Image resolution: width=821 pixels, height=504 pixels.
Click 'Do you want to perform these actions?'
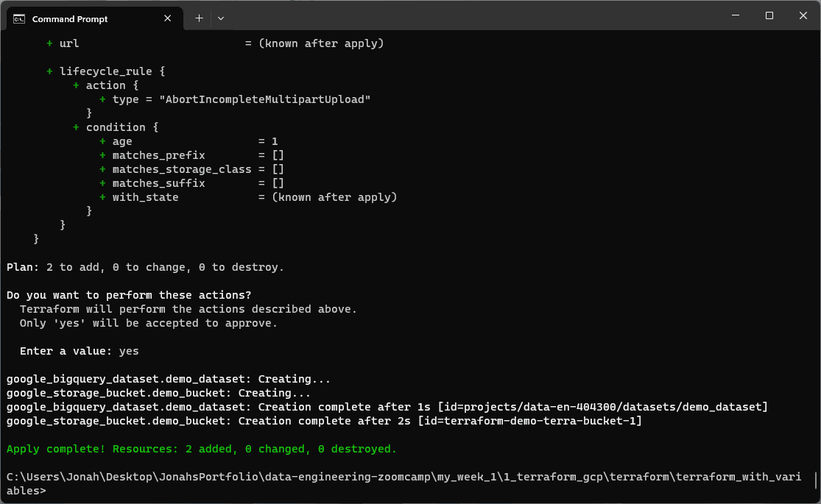point(129,295)
